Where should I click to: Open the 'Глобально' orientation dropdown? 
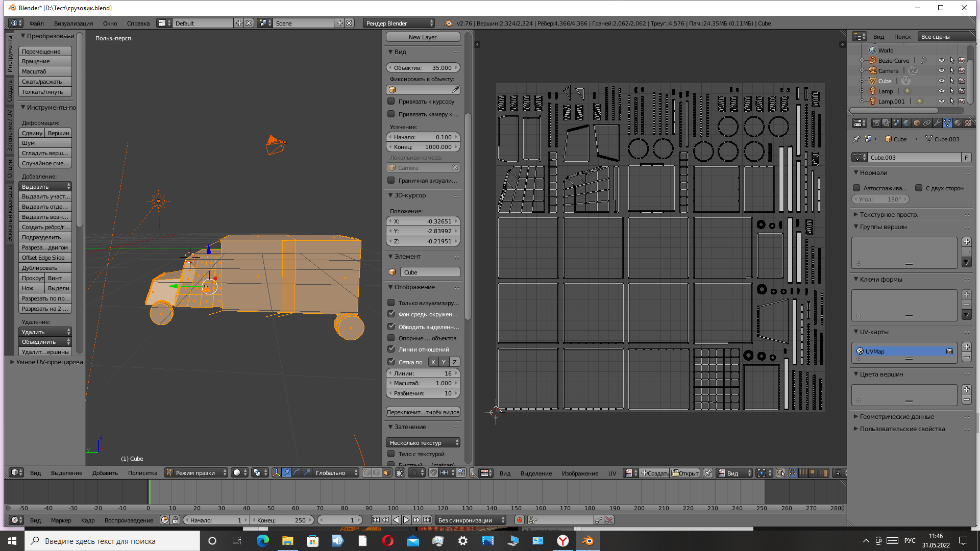[x=334, y=473]
